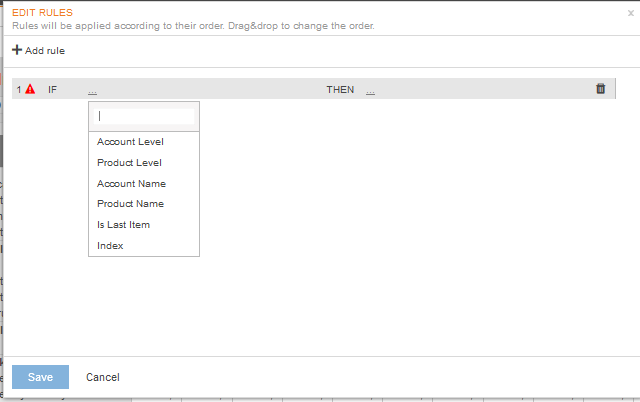Choose the Is Last Item option
The height and width of the screenshot is (402, 640).
(x=123, y=225)
